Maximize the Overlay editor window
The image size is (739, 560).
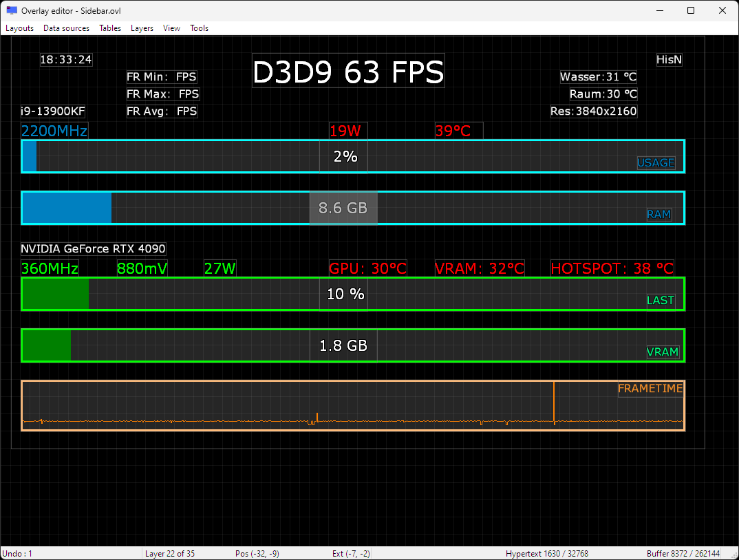(x=691, y=10)
